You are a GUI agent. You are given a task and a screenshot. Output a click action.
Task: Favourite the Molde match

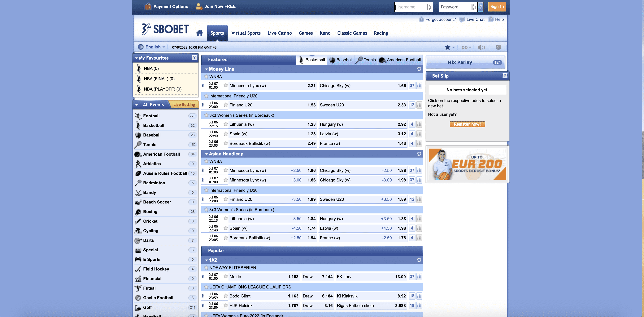point(226,276)
